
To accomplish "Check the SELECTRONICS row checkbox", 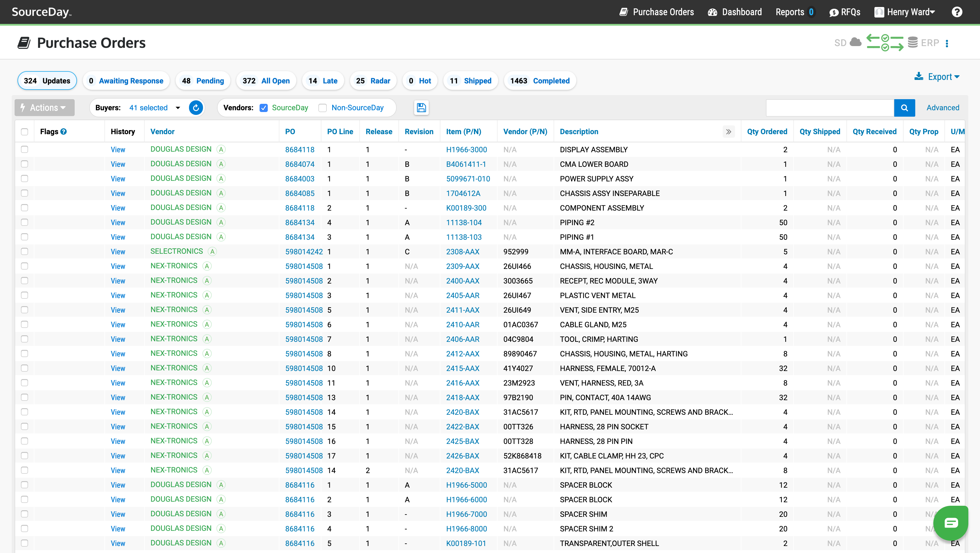I will click(24, 251).
